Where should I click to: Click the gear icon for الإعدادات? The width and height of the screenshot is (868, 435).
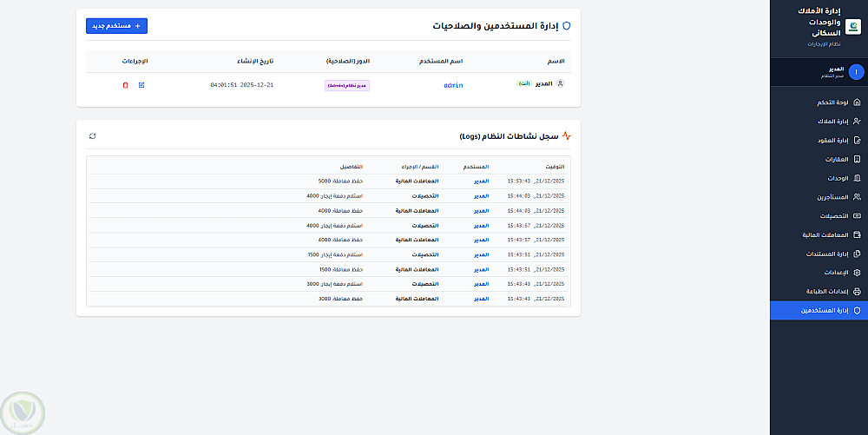pos(858,272)
